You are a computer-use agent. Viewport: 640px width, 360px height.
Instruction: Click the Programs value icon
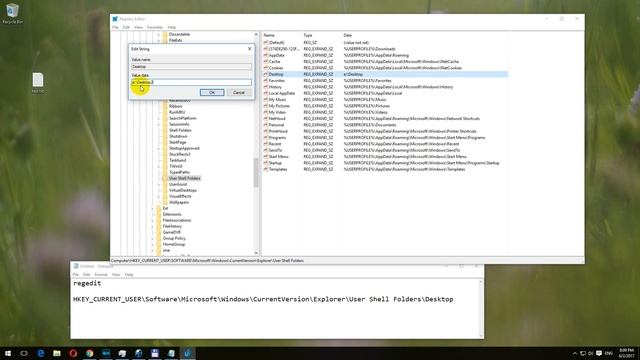[x=266, y=138]
